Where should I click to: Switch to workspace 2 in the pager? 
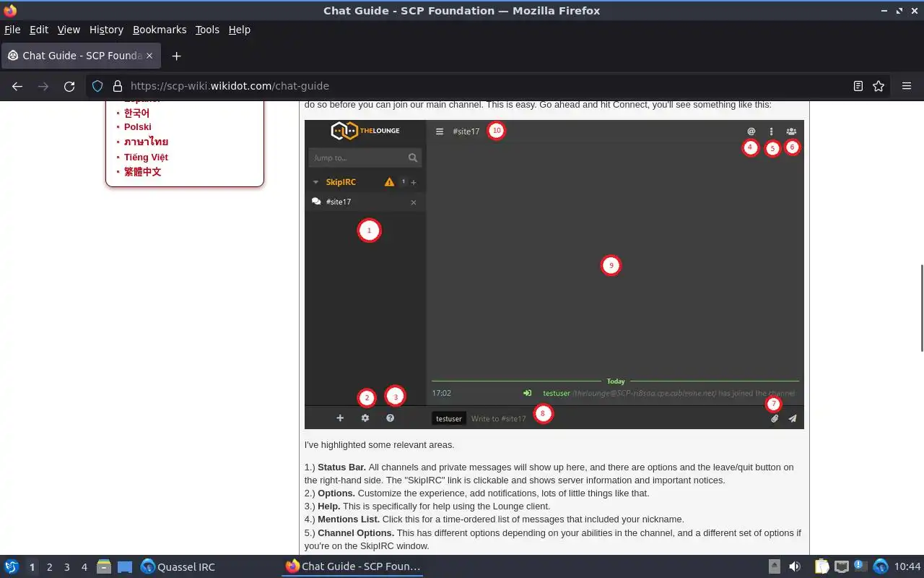tap(49, 567)
